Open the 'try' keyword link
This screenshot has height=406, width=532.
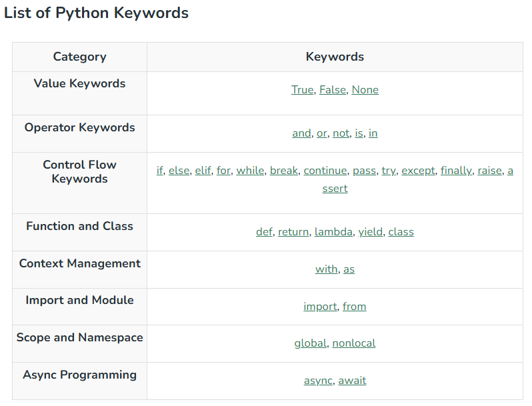tap(389, 171)
